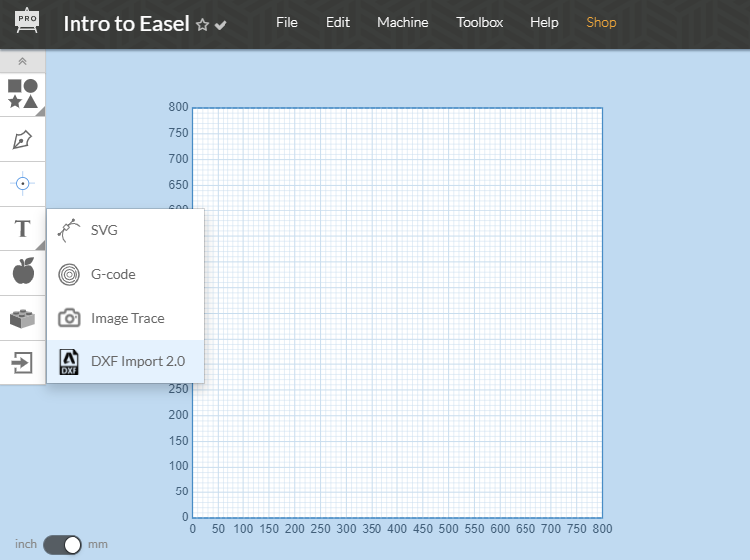Click inside the design canvas grid
This screenshot has width=750, height=560.
click(x=397, y=313)
